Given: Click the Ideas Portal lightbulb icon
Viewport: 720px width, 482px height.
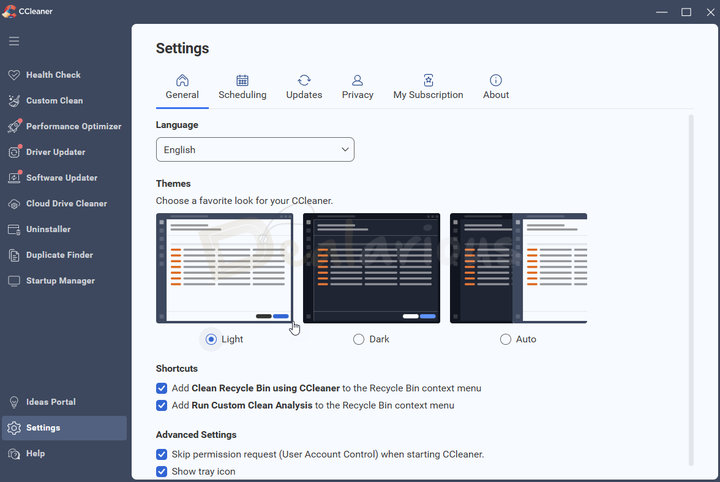Looking at the screenshot, I should pos(14,402).
